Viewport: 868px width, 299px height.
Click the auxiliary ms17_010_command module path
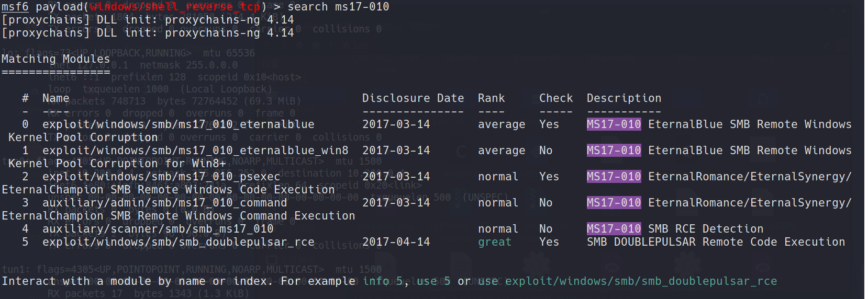[164, 203]
